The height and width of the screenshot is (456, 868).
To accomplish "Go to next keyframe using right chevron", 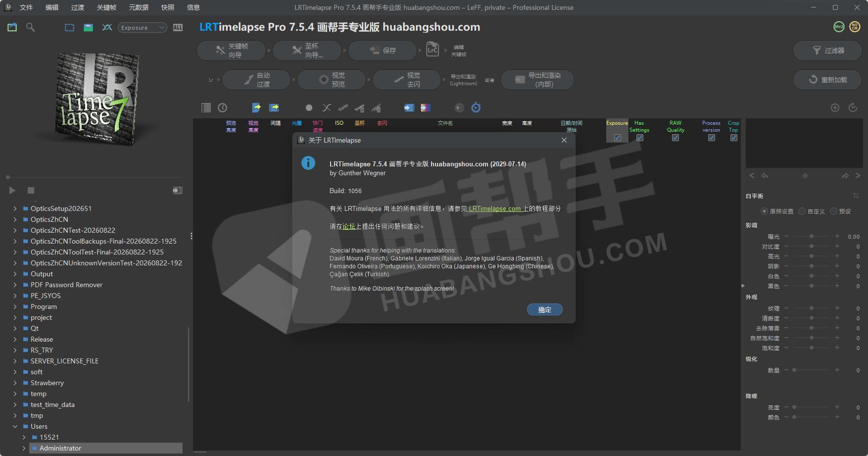I will point(858,176).
